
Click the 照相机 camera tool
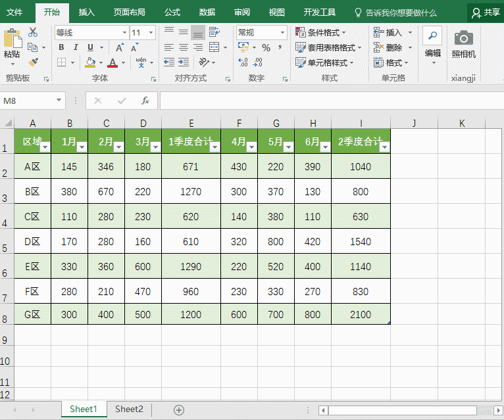463,45
